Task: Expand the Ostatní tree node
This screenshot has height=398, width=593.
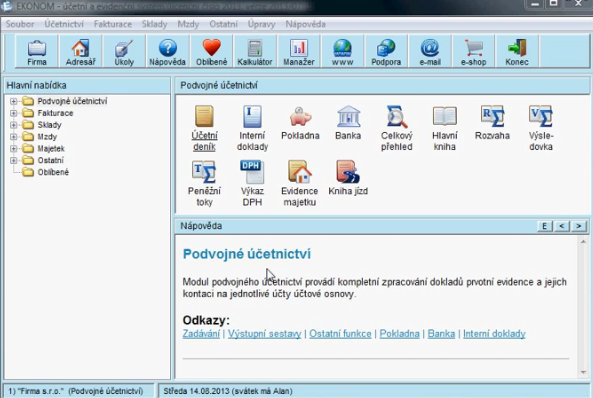Action: (x=14, y=160)
